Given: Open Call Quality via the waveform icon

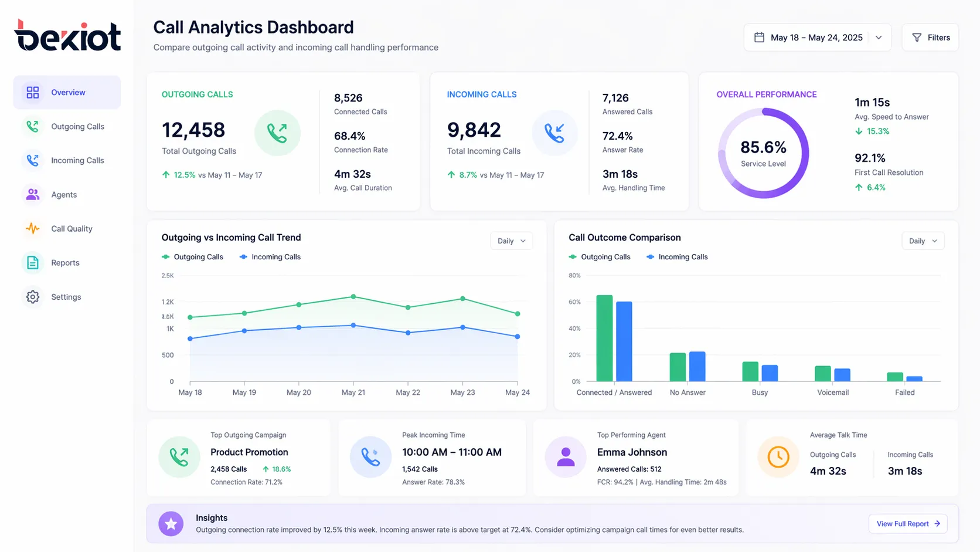Looking at the screenshot, I should point(32,228).
